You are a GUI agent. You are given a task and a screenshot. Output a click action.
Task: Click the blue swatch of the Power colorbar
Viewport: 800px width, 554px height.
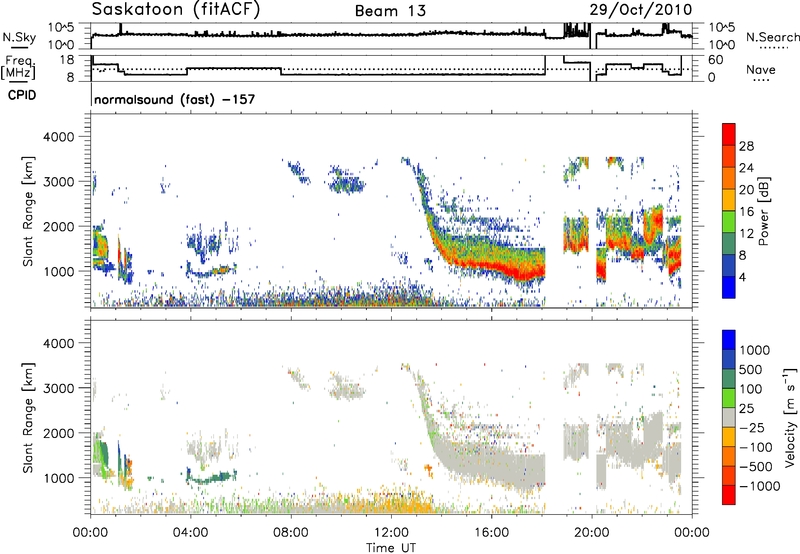[729, 287]
